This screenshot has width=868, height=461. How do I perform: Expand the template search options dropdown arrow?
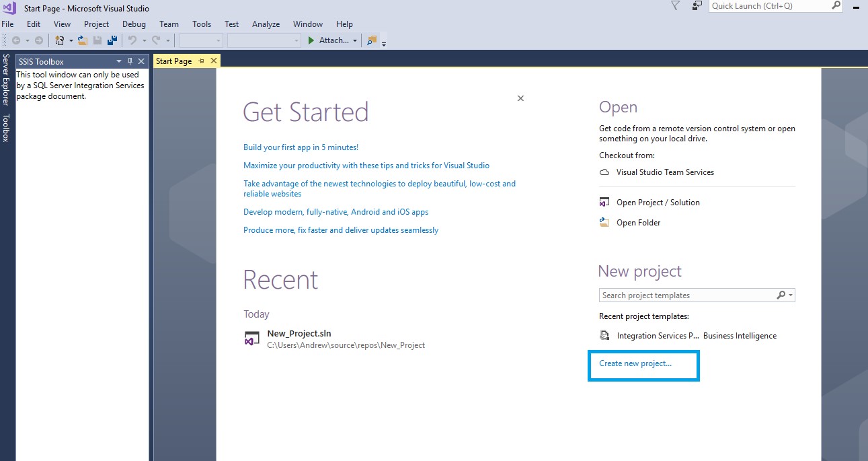(791, 295)
